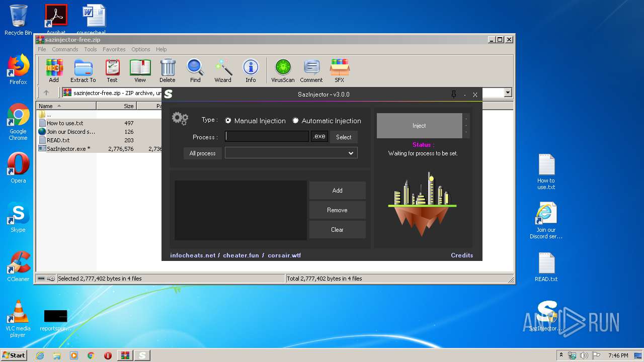
Task: Open infocheats.net link
Action: click(193, 255)
